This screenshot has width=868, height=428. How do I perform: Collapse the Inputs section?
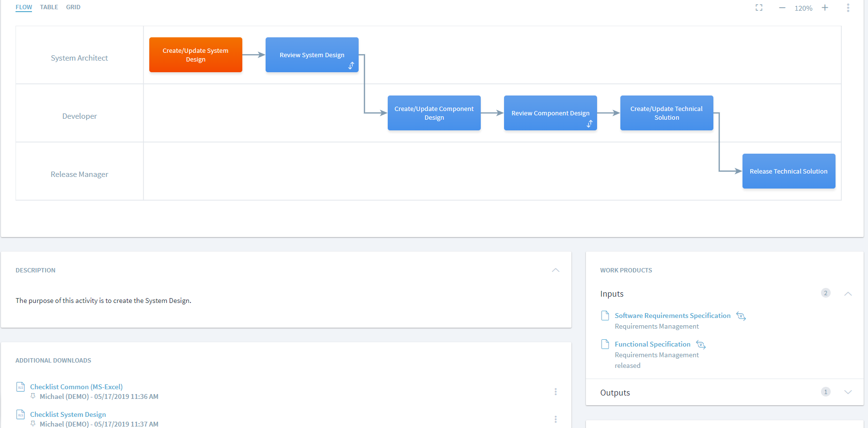click(848, 294)
